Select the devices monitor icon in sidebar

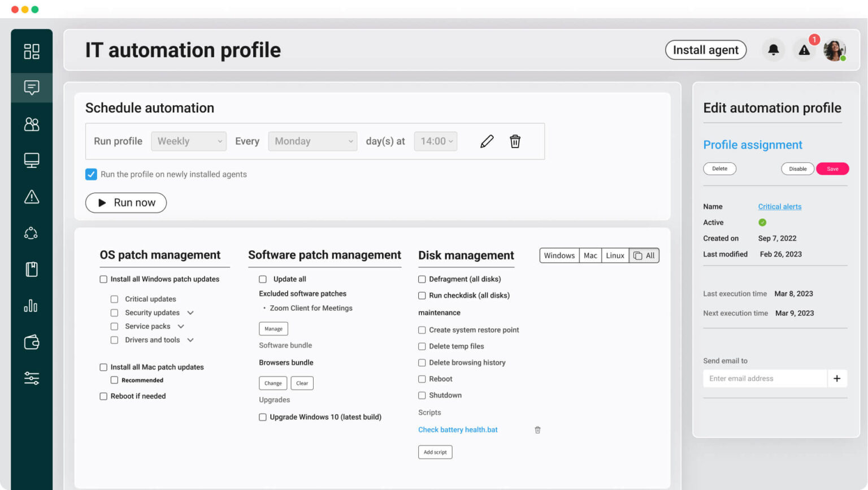(x=32, y=160)
